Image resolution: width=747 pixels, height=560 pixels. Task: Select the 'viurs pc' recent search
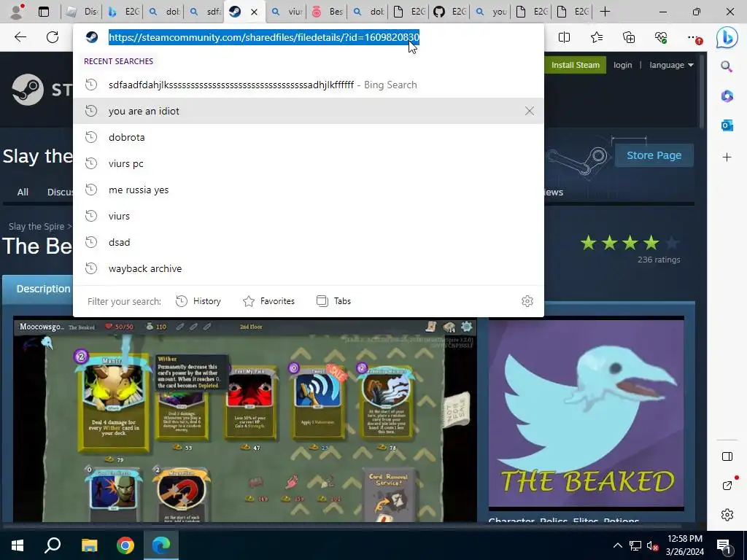pyautogui.click(x=309, y=163)
